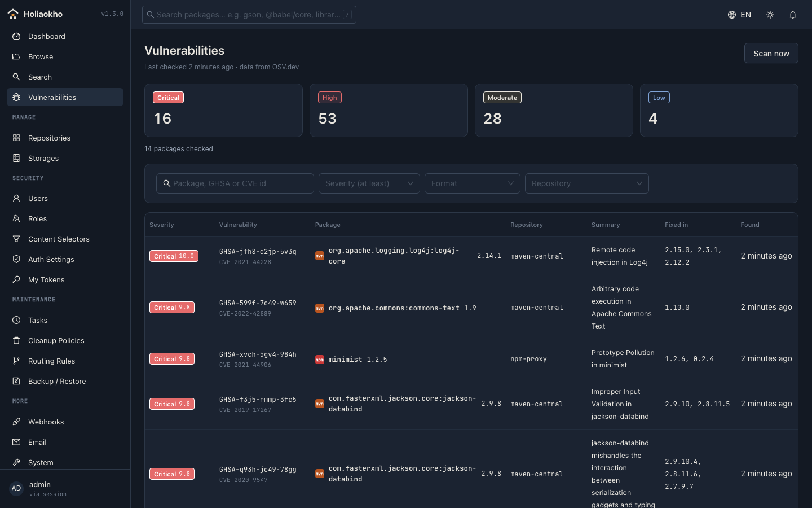Click the Critical count card
812x508 pixels.
(223, 110)
